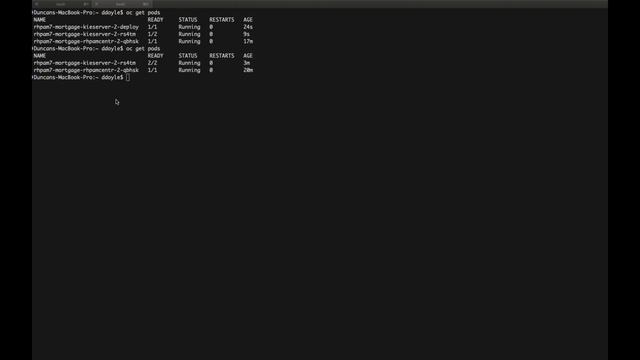
Task: Click the AGE value 24s
Action: click(x=248, y=27)
